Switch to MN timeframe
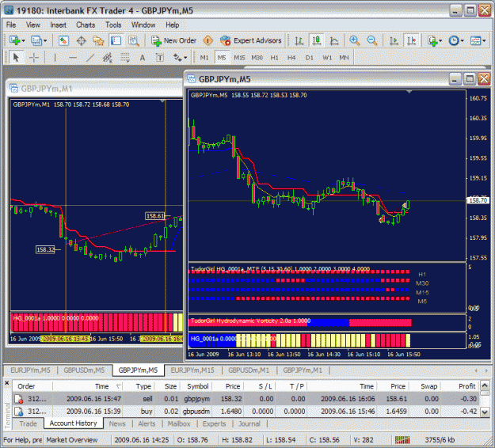The image size is (495, 448). (x=344, y=58)
